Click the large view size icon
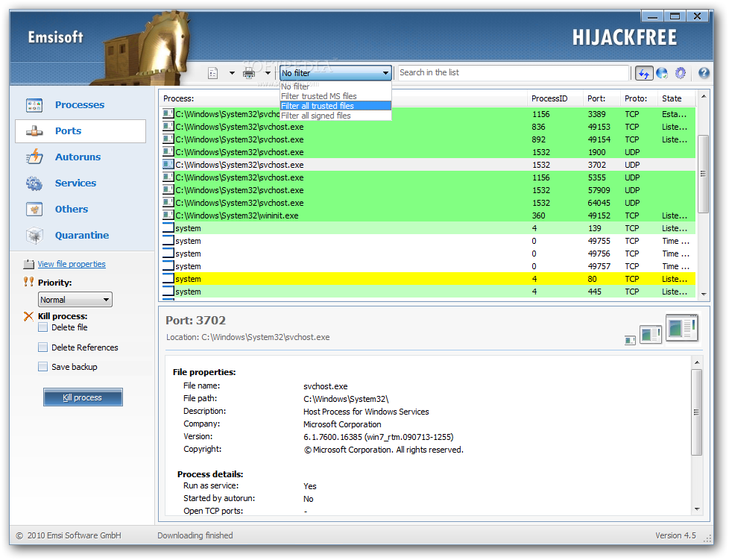The image size is (729, 560). click(682, 327)
